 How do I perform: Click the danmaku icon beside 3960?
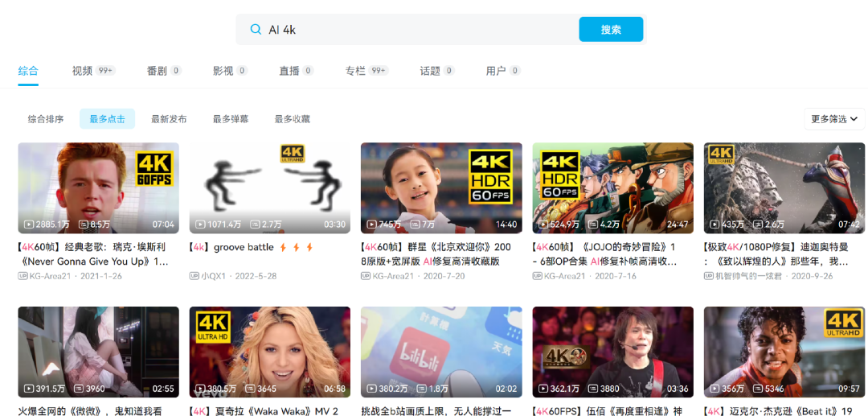(x=79, y=389)
